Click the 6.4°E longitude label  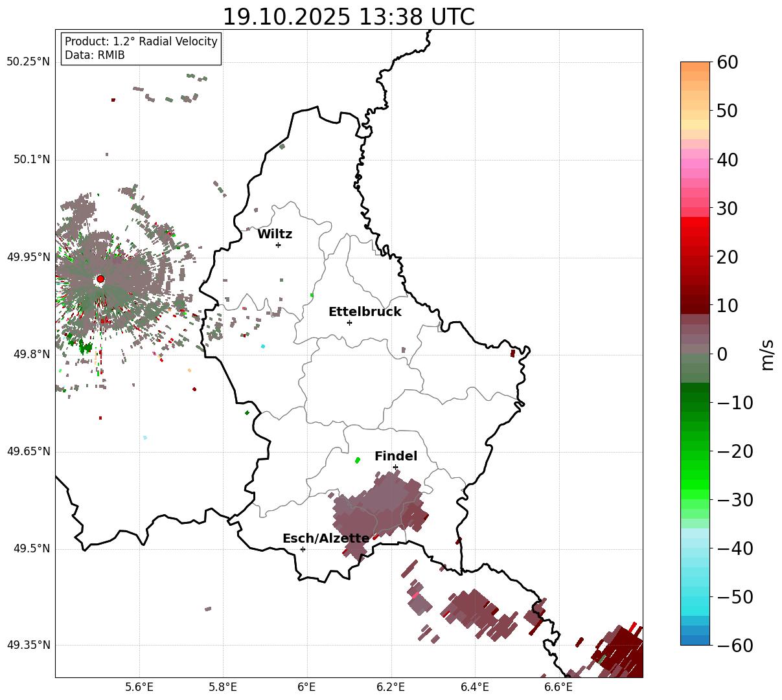click(475, 688)
